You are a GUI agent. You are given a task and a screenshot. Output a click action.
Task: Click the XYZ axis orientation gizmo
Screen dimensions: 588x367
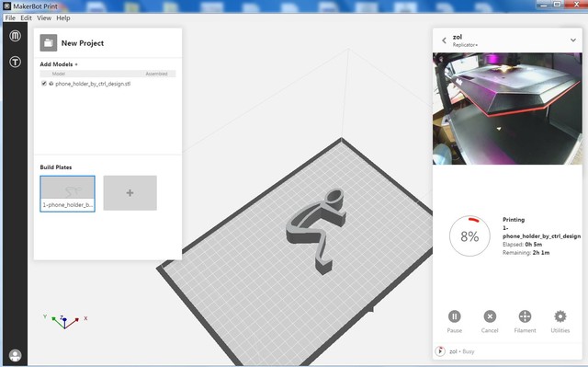point(65,321)
